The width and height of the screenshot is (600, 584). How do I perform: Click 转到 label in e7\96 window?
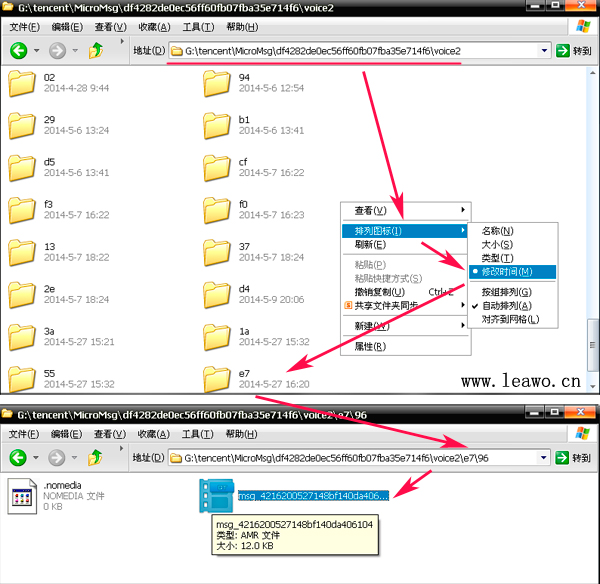point(581,458)
